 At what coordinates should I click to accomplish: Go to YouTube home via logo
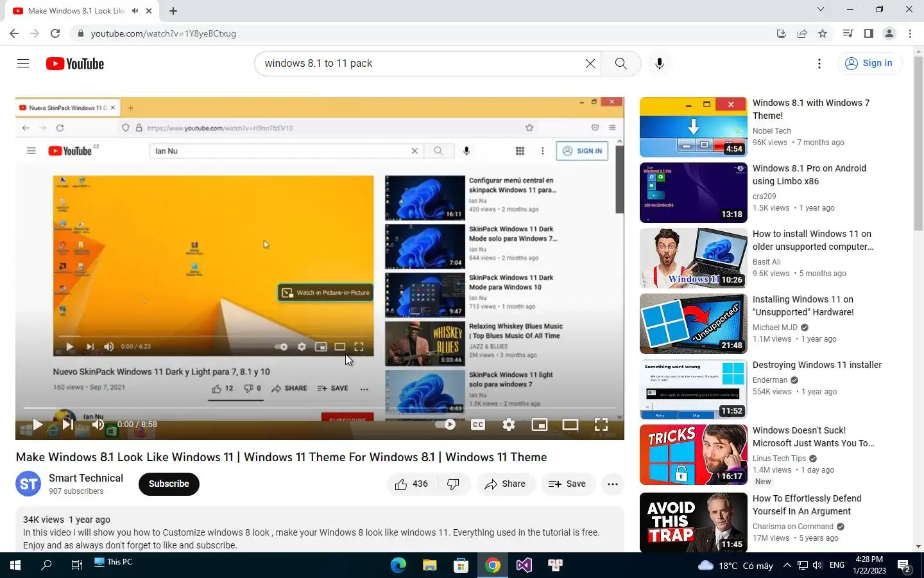click(75, 64)
